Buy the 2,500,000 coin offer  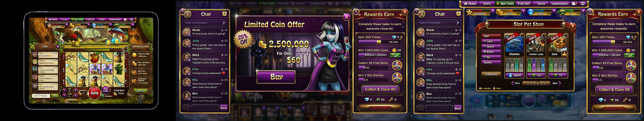[x=276, y=77]
